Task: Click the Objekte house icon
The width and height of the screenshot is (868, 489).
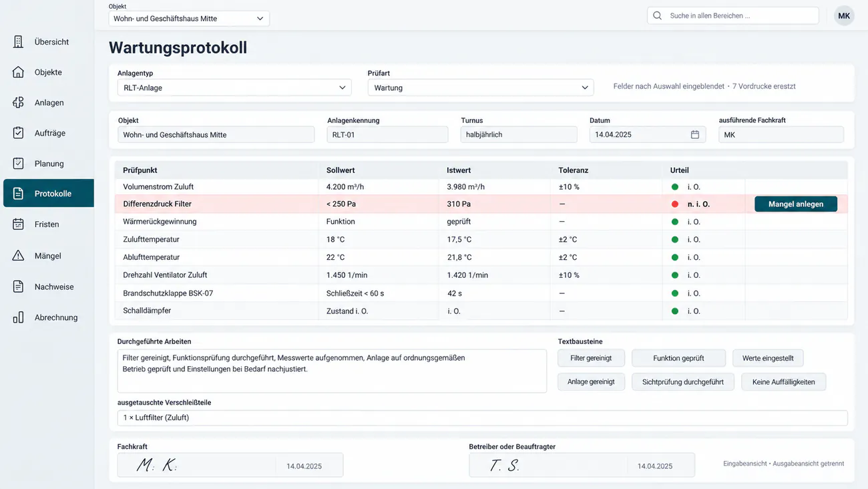Action: [18, 72]
